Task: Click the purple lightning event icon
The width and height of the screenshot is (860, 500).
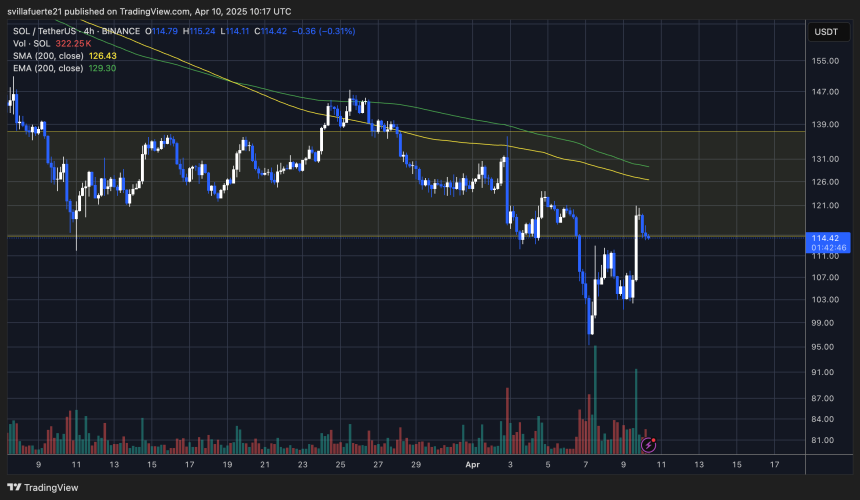Action: [648, 443]
